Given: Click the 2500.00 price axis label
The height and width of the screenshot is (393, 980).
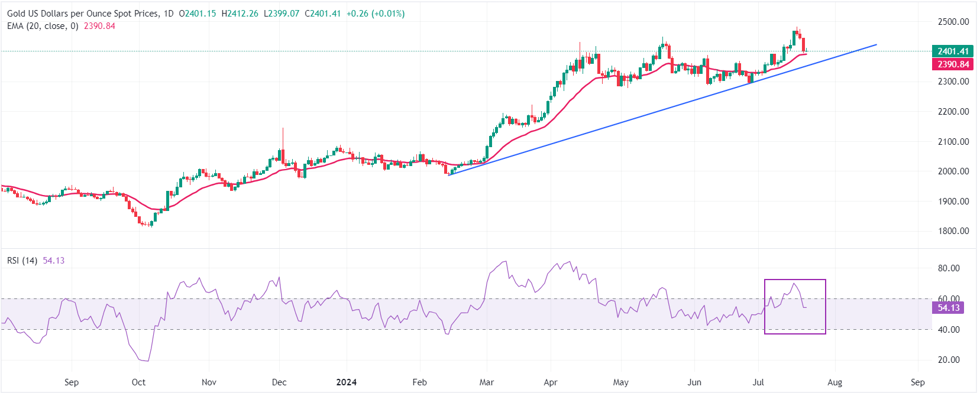Looking at the screenshot, I should 953,22.
